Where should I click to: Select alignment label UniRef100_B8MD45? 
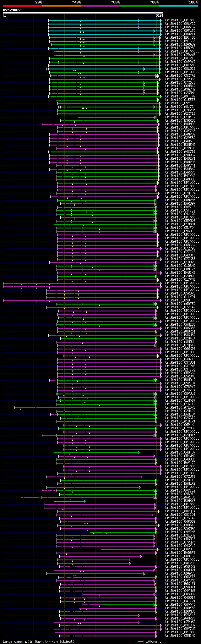coord(180,380)
